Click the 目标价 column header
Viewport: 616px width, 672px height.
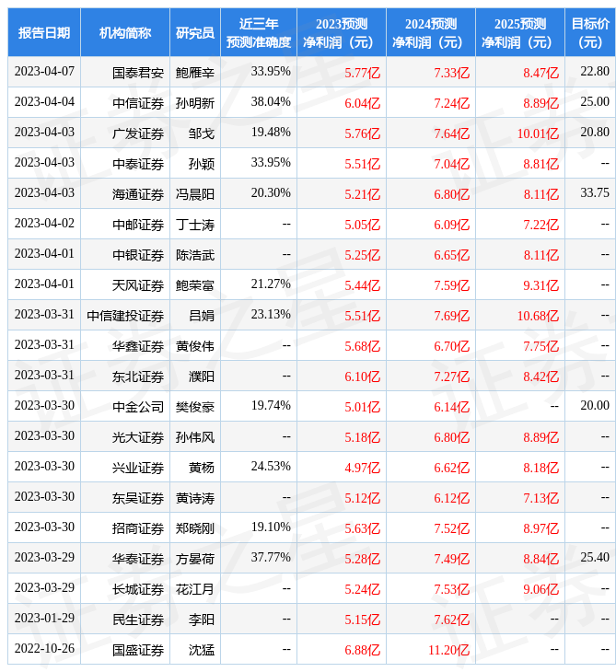pos(590,32)
